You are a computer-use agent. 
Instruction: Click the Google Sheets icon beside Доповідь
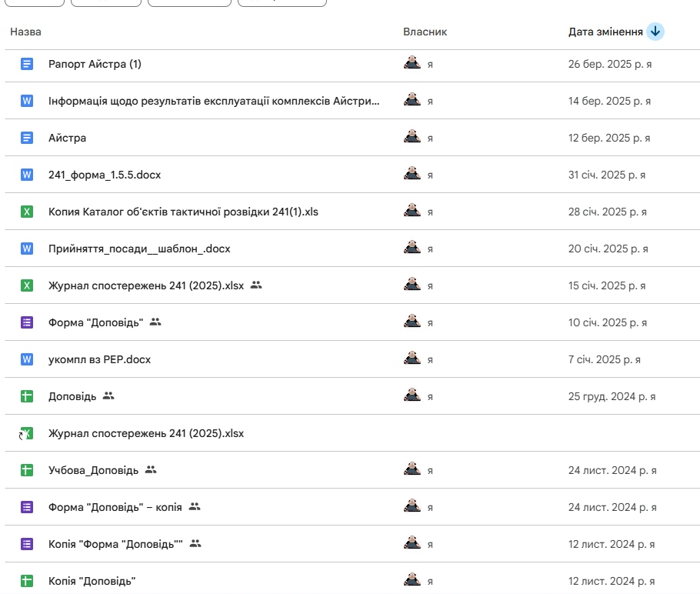coord(27,396)
